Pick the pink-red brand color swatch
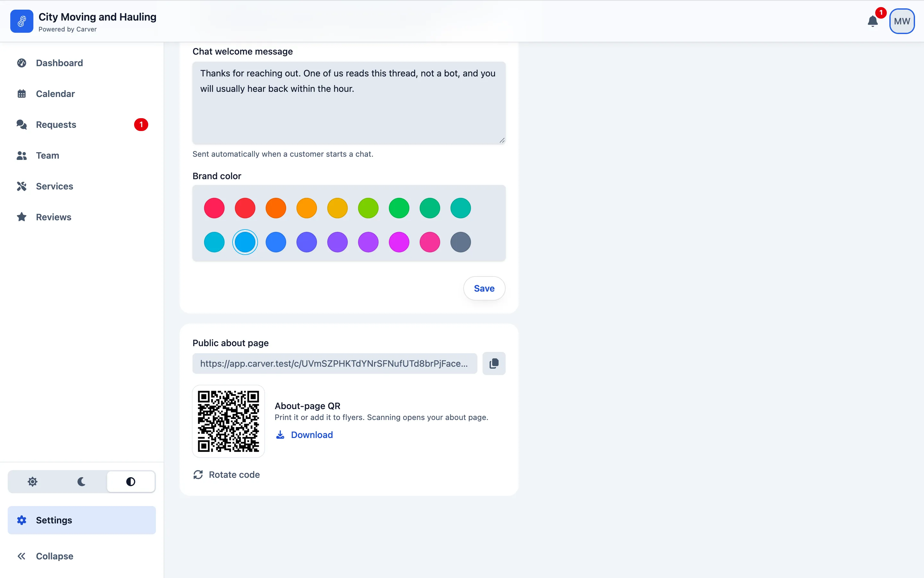Screen dimensions: 924x578 pyautogui.click(x=214, y=208)
